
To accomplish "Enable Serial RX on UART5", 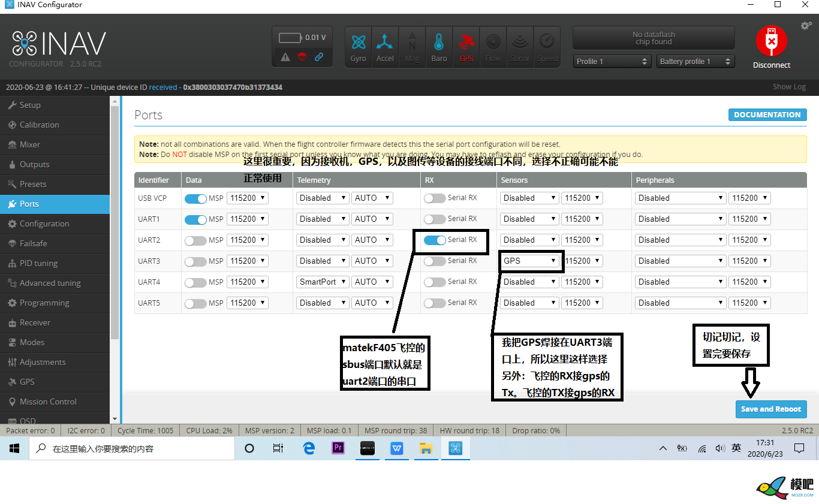I will [435, 303].
